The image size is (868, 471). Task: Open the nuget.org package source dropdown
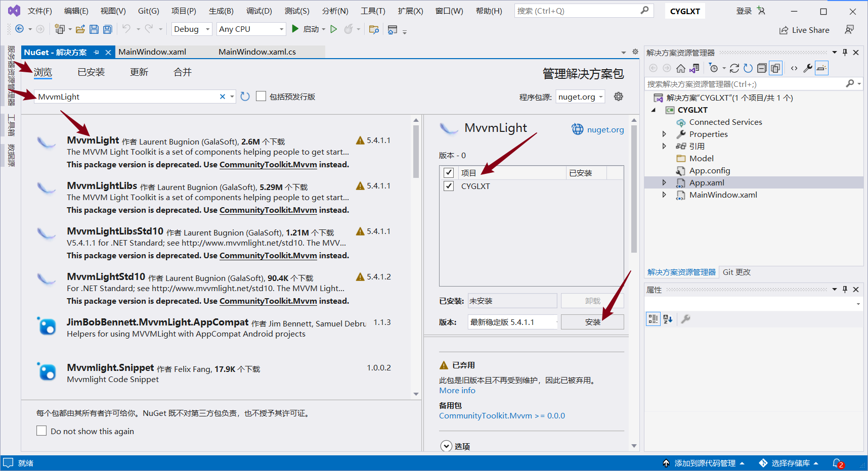[581, 97]
